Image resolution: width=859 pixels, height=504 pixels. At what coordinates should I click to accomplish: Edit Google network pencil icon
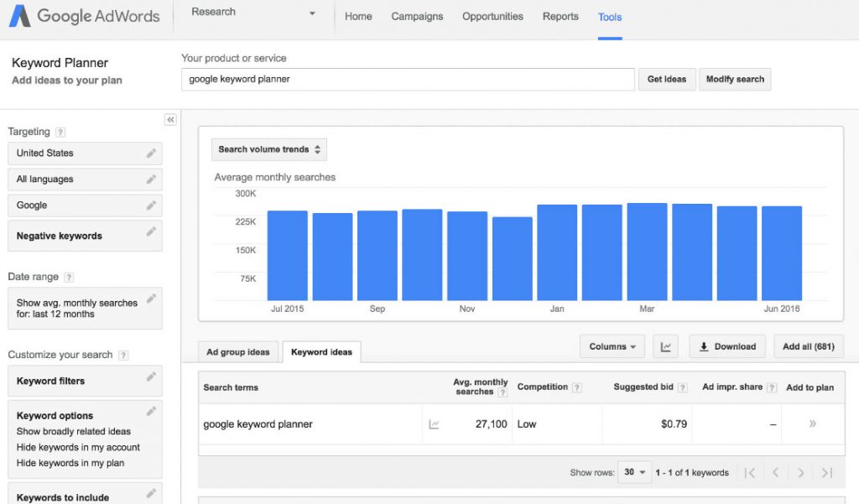point(151,205)
